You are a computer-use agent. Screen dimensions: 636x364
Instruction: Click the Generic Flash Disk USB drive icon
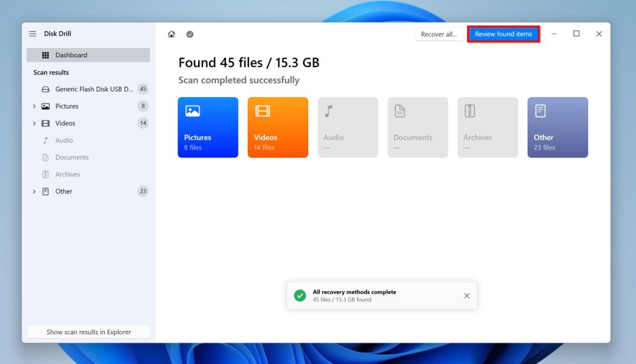pos(47,89)
